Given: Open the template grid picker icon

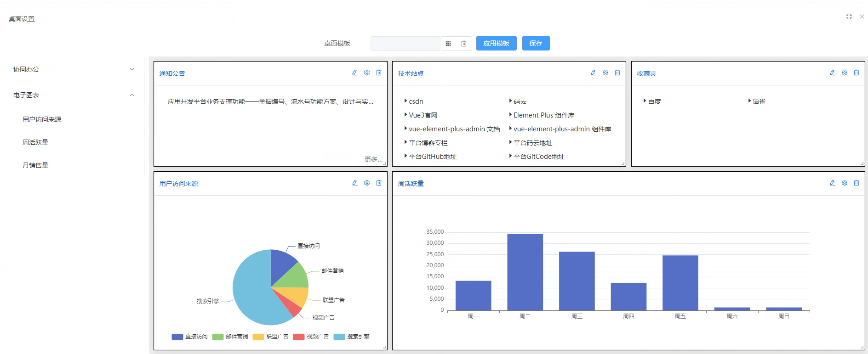Looking at the screenshot, I should coord(448,44).
